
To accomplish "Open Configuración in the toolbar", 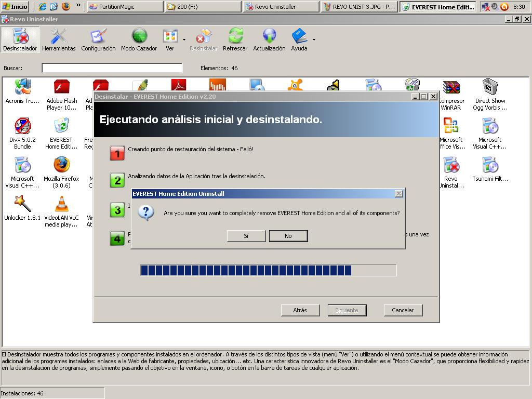I will click(x=98, y=39).
